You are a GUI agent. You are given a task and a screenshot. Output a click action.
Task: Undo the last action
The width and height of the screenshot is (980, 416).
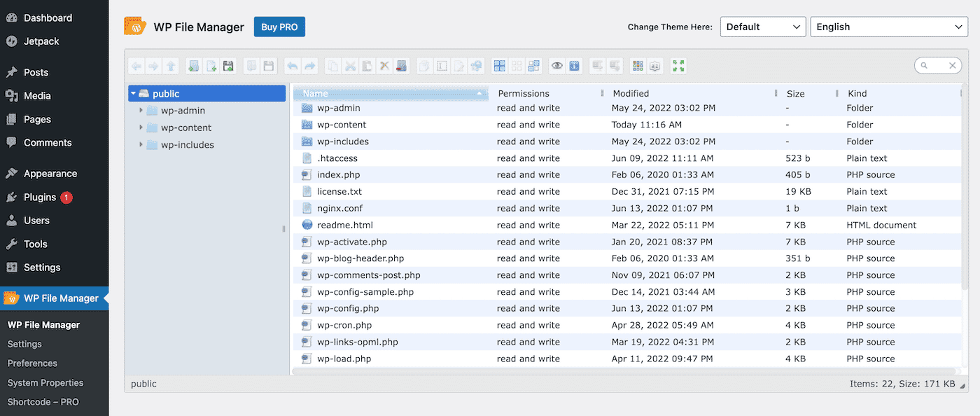292,65
